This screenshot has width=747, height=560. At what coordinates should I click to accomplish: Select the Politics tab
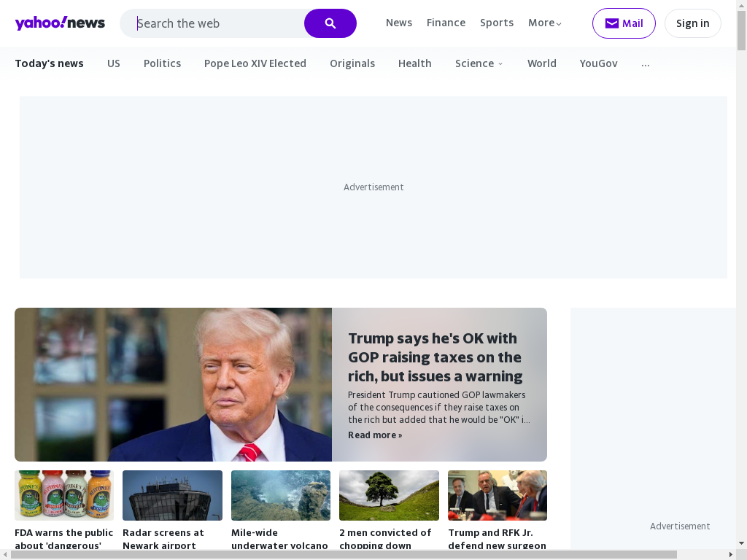tap(162, 63)
